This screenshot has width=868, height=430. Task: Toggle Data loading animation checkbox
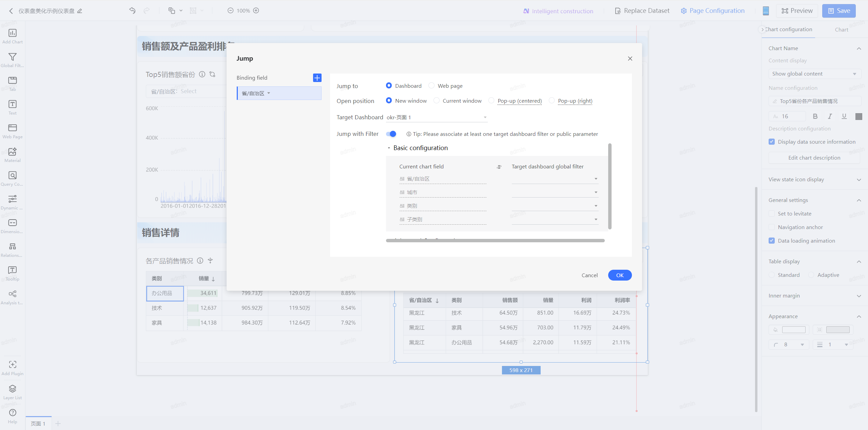(772, 241)
